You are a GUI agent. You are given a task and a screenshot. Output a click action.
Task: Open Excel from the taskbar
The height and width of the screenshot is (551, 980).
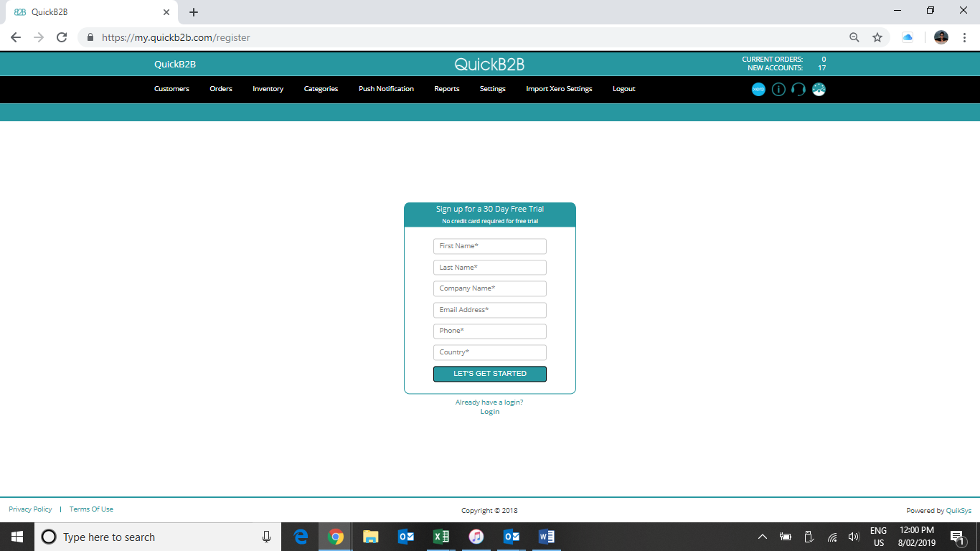[441, 537]
